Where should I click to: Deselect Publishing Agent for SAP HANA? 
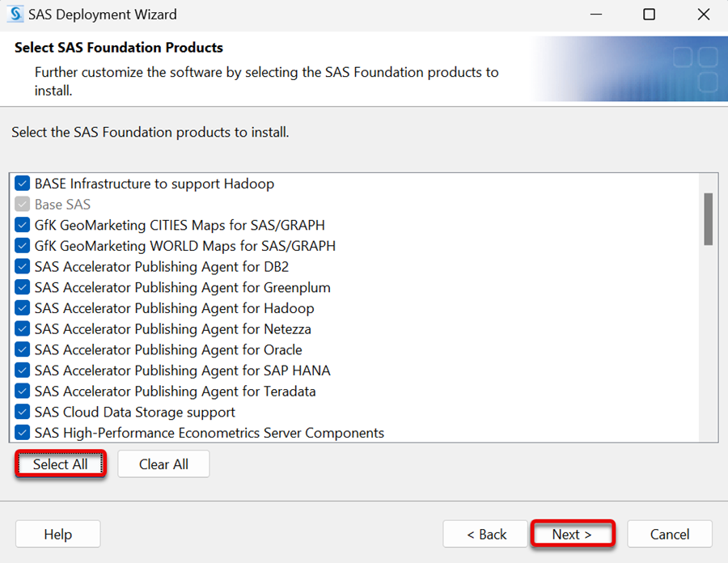click(23, 370)
